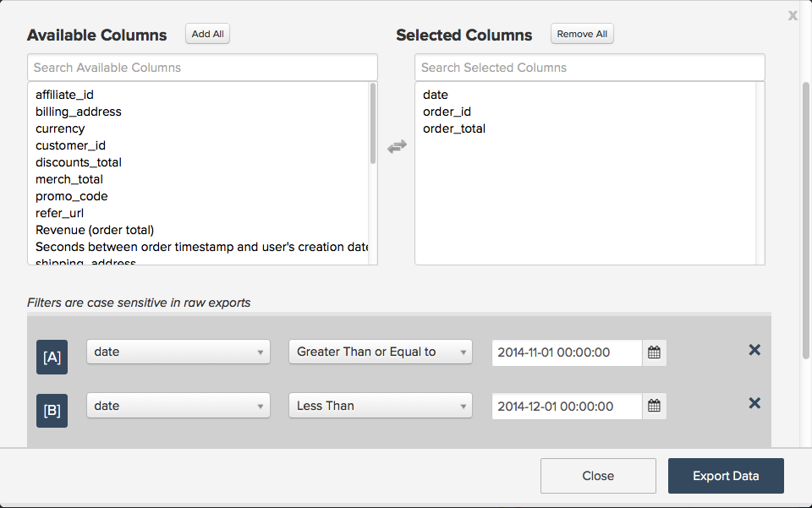Focus the Search Selected Columns field
Screen dimensions: 812x508
pyautogui.click(x=590, y=68)
